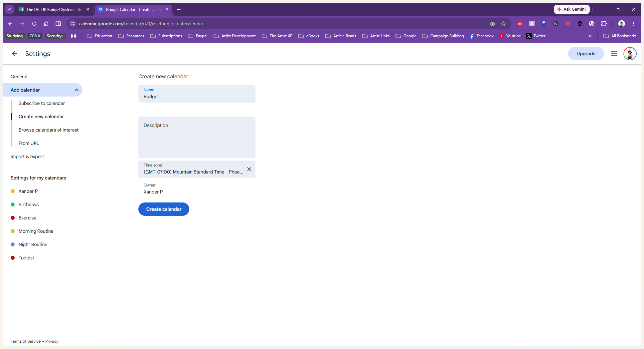644x349 pixels.
Task: Open the blue gem extension icon
Action: click(544, 24)
